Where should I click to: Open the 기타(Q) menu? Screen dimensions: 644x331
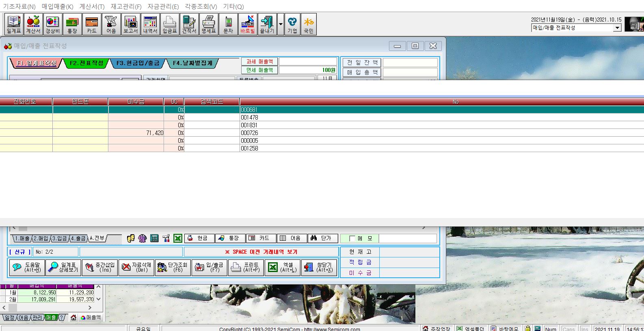pos(233,7)
